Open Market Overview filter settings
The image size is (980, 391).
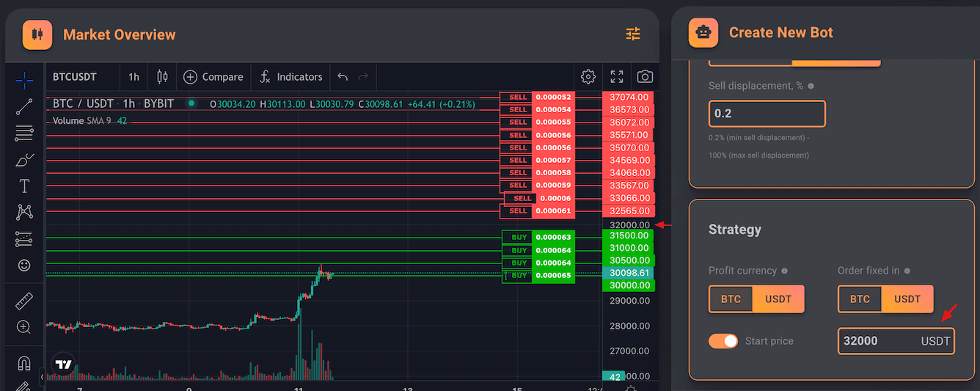[633, 34]
